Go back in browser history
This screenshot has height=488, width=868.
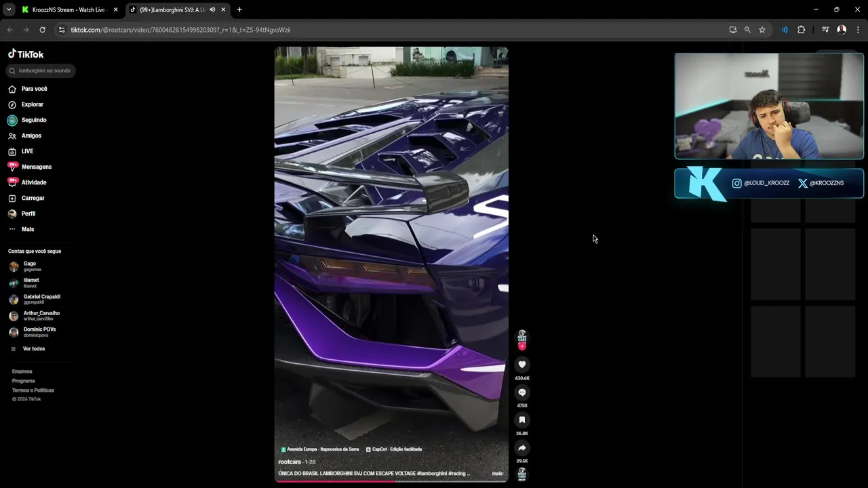pyautogui.click(x=10, y=30)
